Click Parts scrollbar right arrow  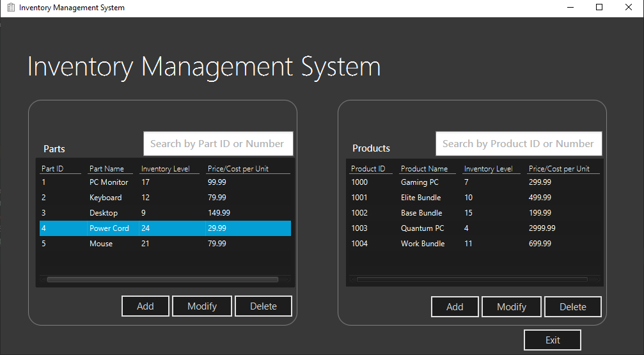tap(288, 280)
